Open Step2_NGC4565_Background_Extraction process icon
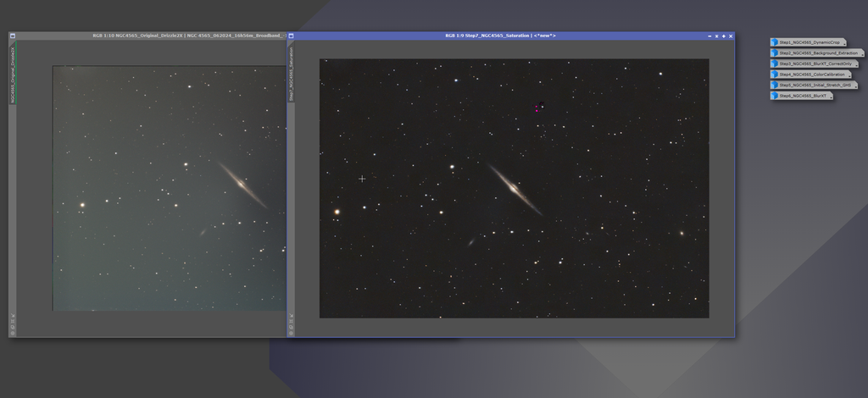Viewport: 868px width, 398px height. pos(817,53)
